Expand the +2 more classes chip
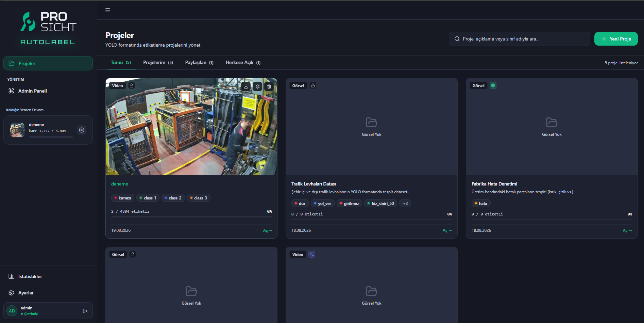The width and height of the screenshot is (644, 323). (x=405, y=203)
